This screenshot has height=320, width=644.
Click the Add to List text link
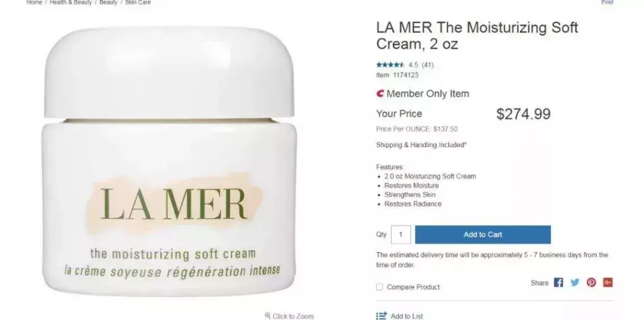[407, 316]
